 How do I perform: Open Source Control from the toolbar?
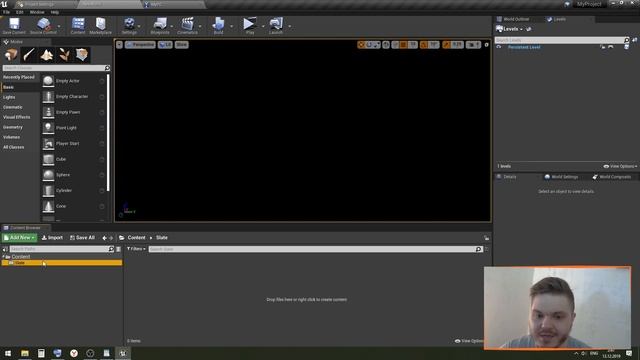pyautogui.click(x=43, y=26)
